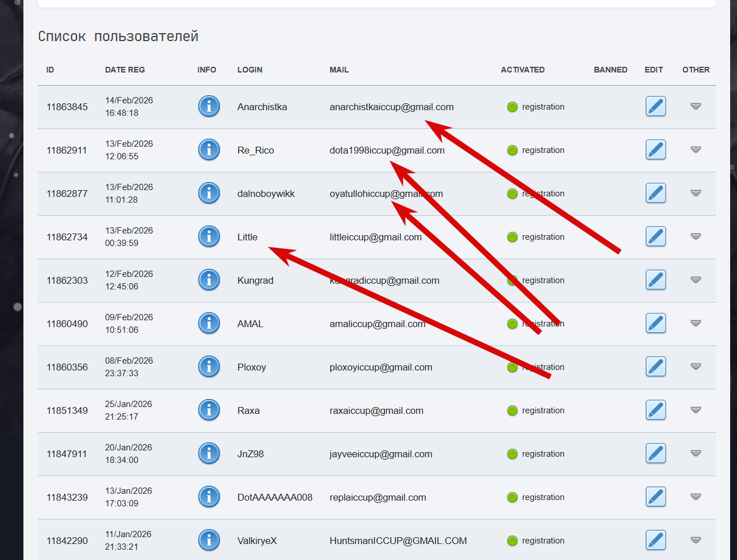This screenshot has width=737, height=560.
Task: Click user ID 11862911
Action: 67,150
